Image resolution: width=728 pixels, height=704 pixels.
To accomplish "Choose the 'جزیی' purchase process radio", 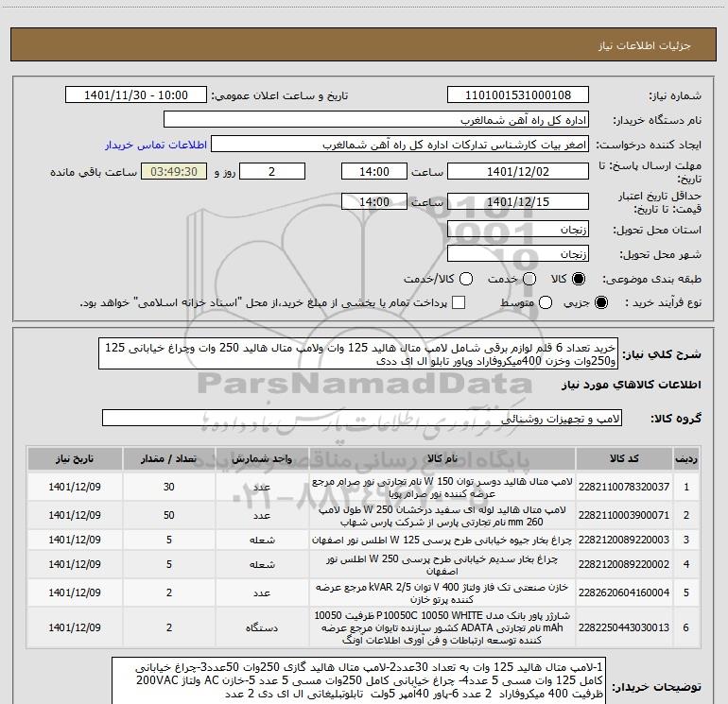I will pos(600,302).
